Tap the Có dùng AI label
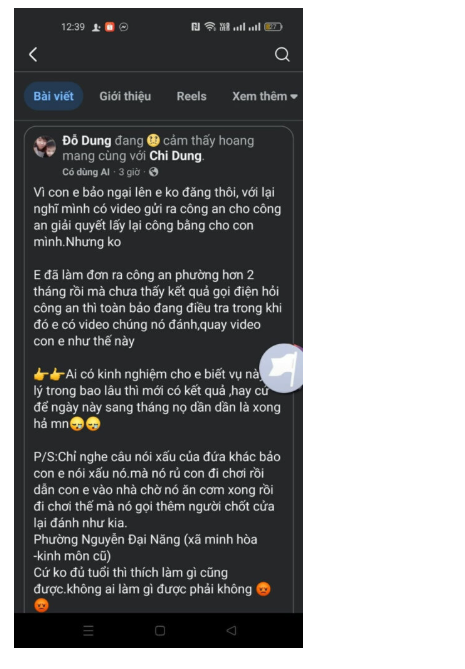 tap(86, 172)
